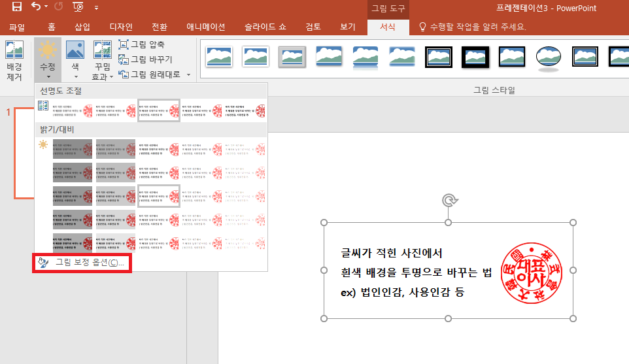The height and width of the screenshot is (364, 629).
Task: Click the bottom-right resize handle of the picture
Action: [x=573, y=318]
